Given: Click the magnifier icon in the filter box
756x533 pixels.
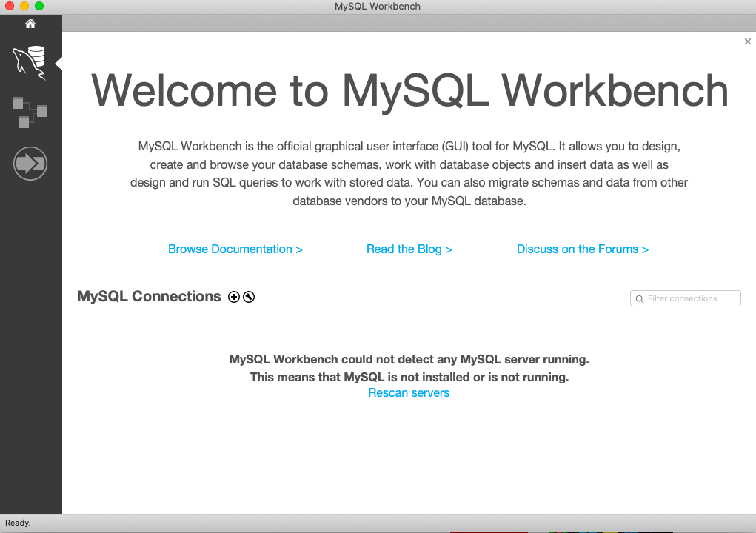Looking at the screenshot, I should 640,298.
